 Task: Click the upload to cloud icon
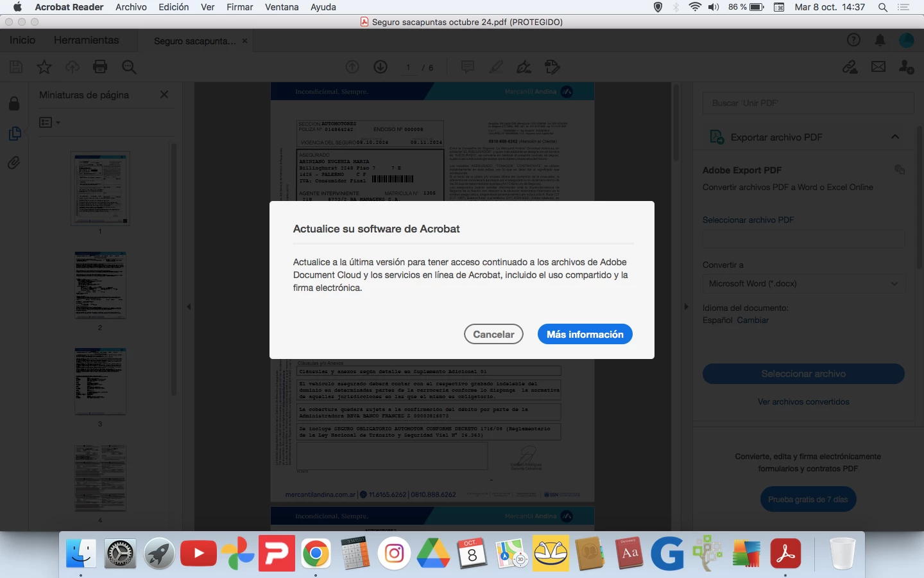click(72, 67)
